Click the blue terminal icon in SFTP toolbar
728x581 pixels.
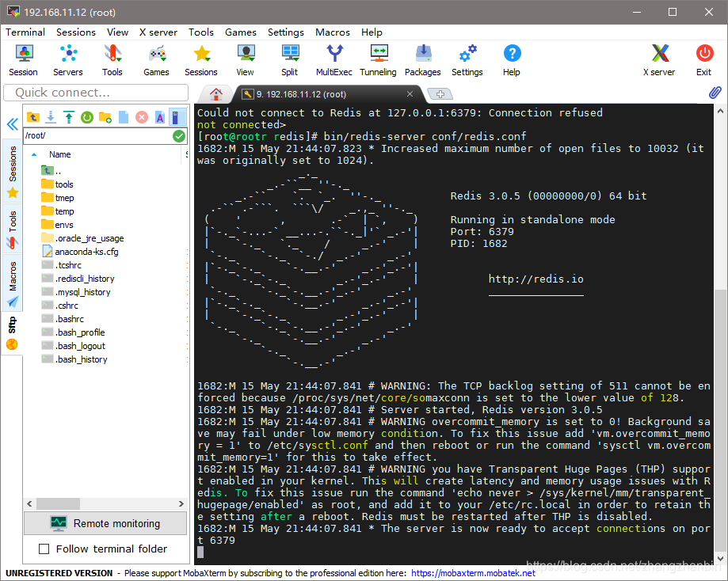point(176,117)
